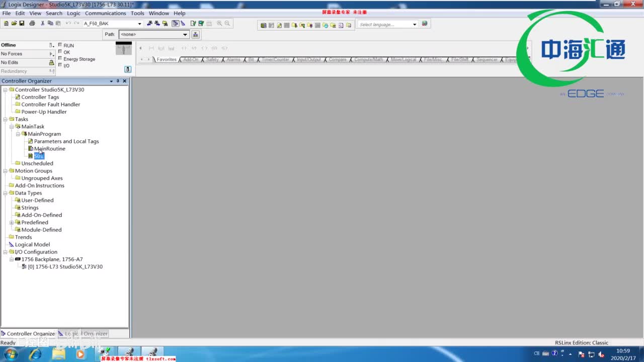The height and width of the screenshot is (362, 644).
Task: Click the Toggle Controller Organizer icon
Action: coord(176,24)
